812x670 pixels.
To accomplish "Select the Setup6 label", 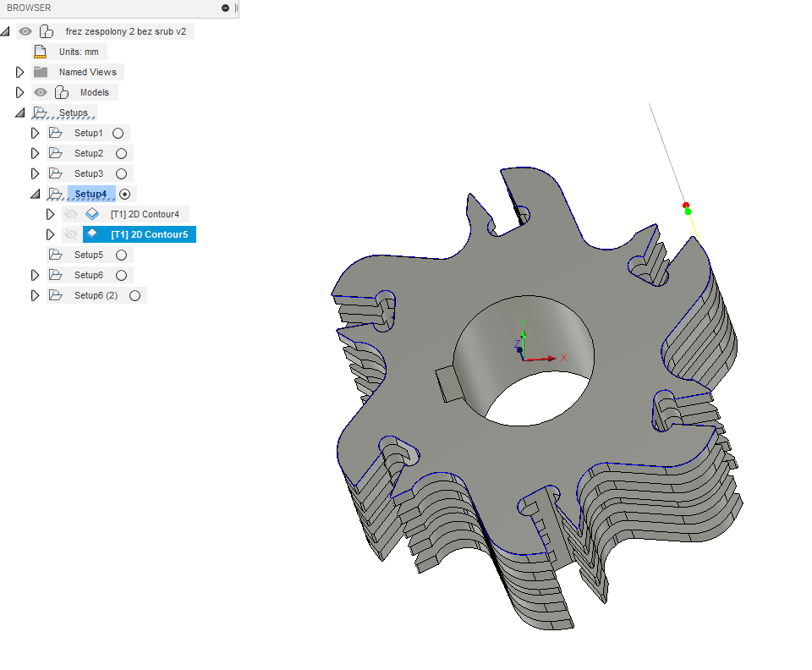I will tap(89, 275).
